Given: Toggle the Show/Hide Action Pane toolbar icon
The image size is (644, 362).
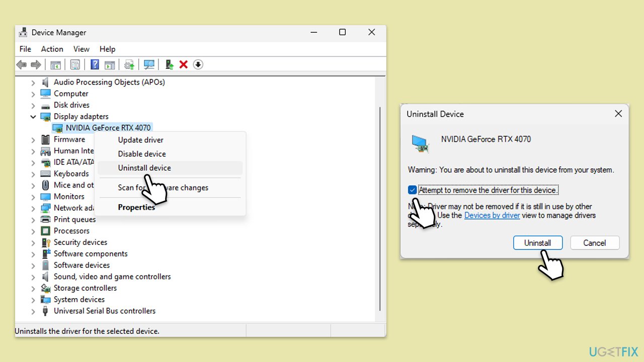Looking at the screenshot, I should (110, 64).
